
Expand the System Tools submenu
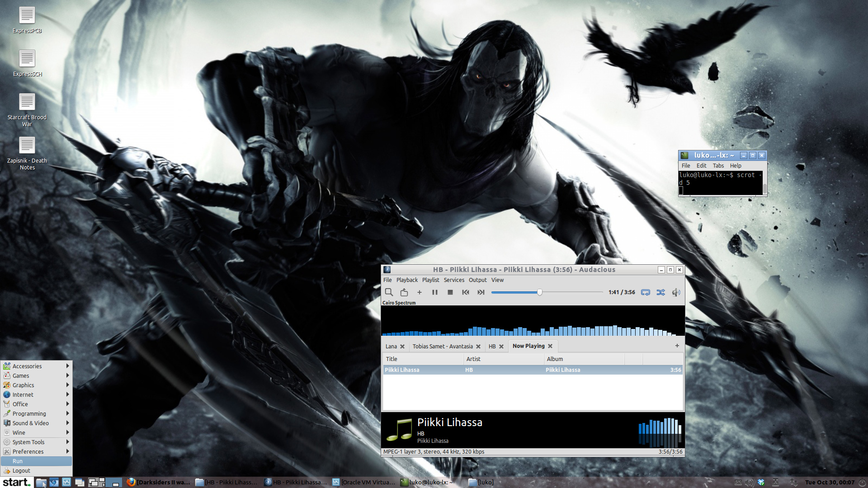point(36,442)
